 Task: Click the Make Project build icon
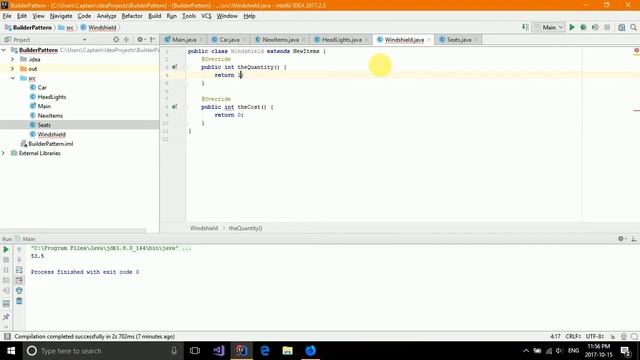[x=525, y=27]
